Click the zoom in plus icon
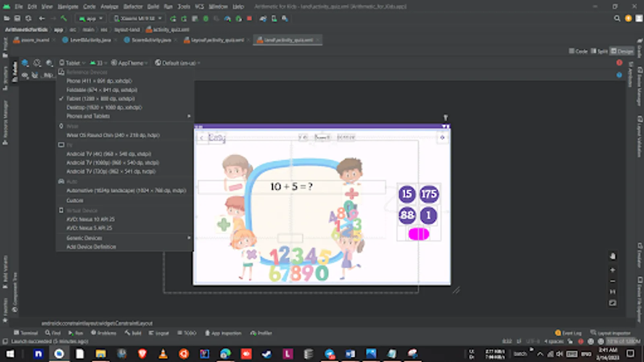The image size is (644, 362). click(613, 270)
